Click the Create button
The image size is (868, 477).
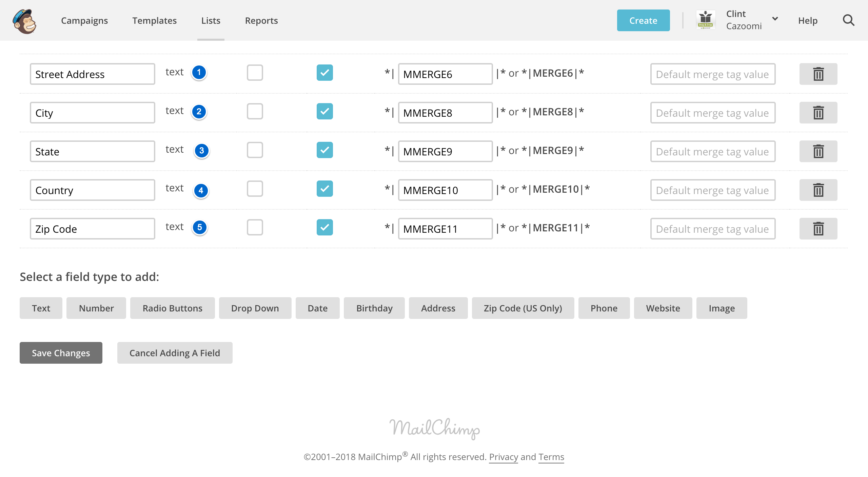(644, 20)
